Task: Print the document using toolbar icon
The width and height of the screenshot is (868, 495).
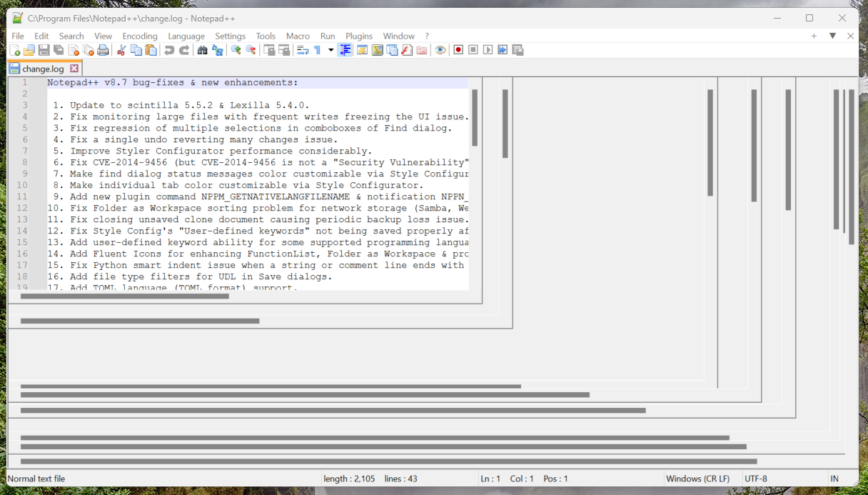Action: click(104, 50)
